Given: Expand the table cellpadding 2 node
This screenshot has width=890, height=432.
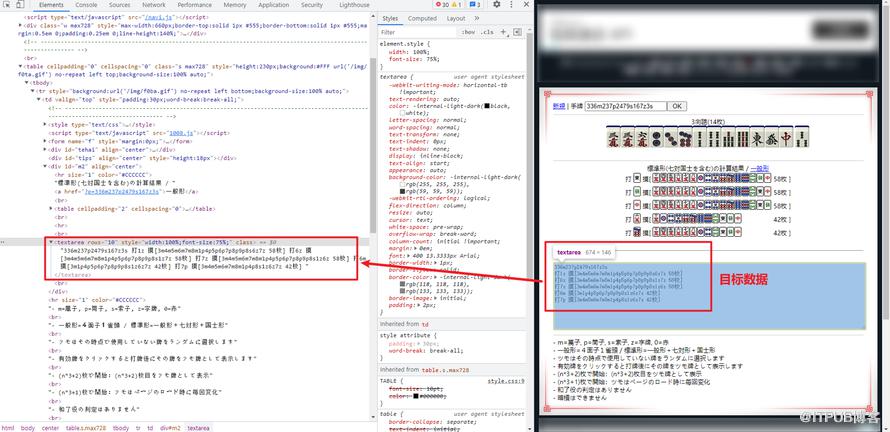Looking at the screenshot, I should click(51, 208).
